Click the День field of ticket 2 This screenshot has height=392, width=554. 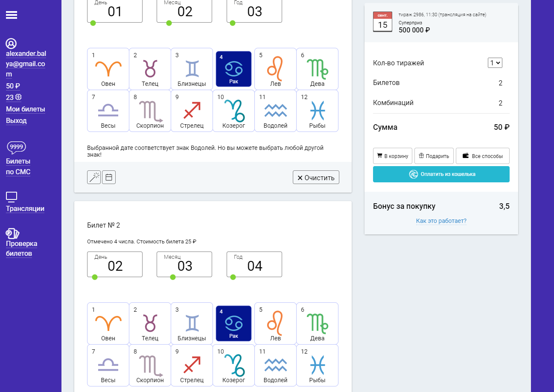pos(115,264)
